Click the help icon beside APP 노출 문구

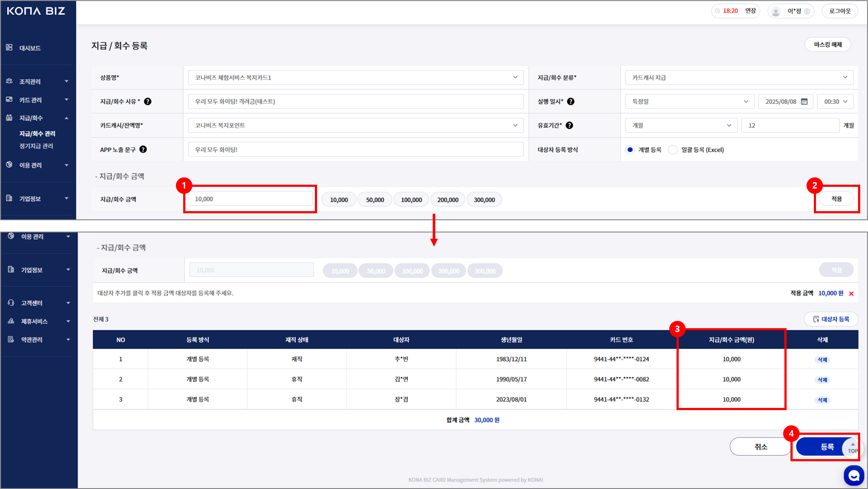click(x=143, y=150)
